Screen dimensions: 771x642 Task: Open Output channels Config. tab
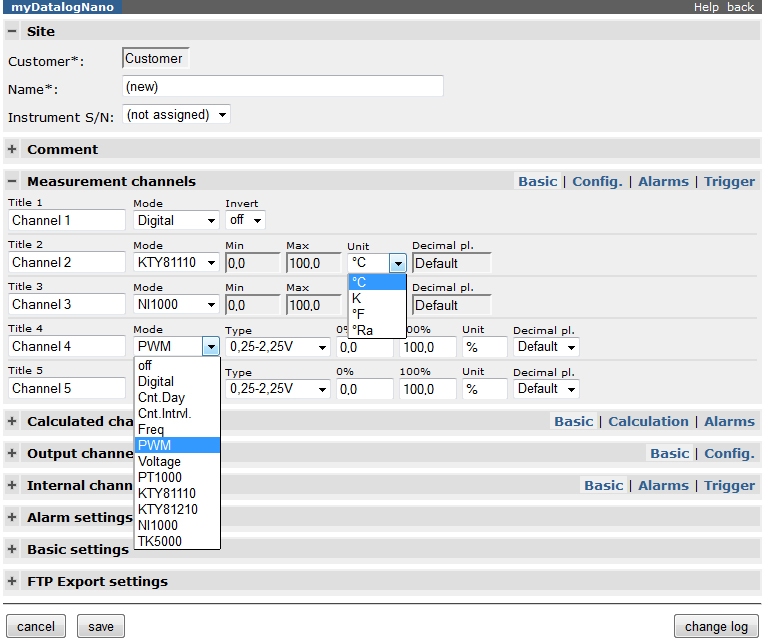tap(729, 453)
